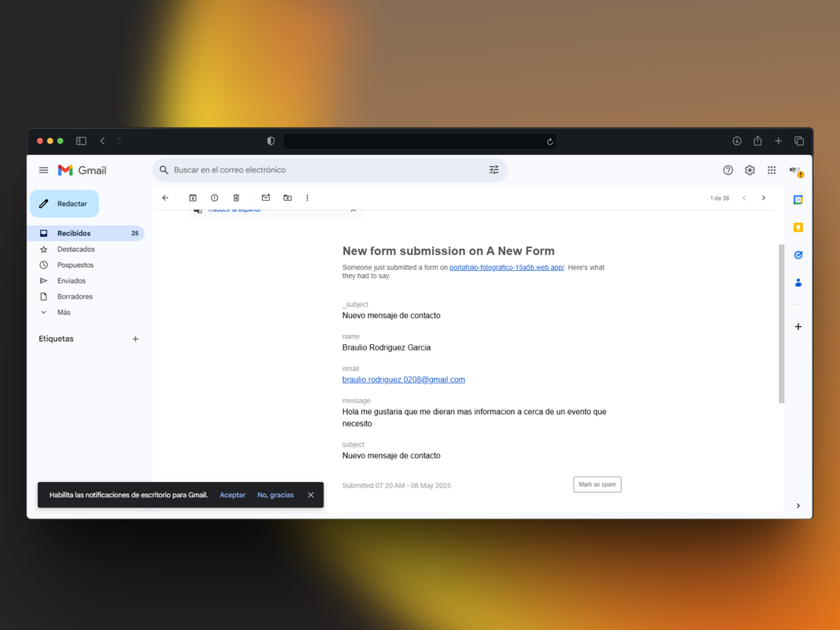Click the Safari address bar
Screen dimensions: 840x630
[x=420, y=142]
